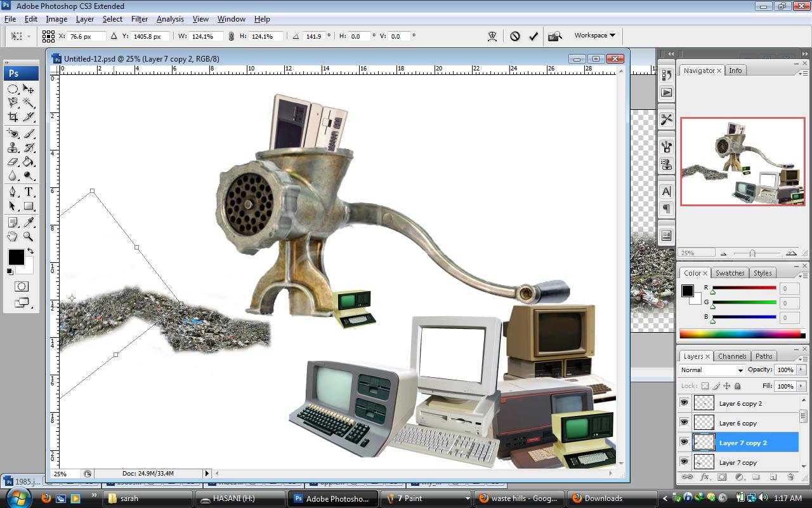Select the Crop tool

click(13, 117)
